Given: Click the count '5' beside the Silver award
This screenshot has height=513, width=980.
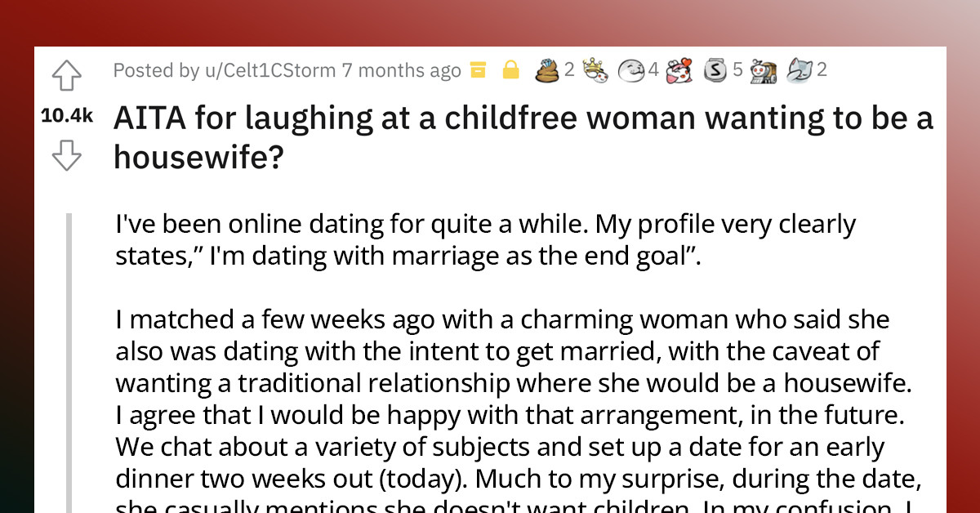Looking at the screenshot, I should click(737, 69).
